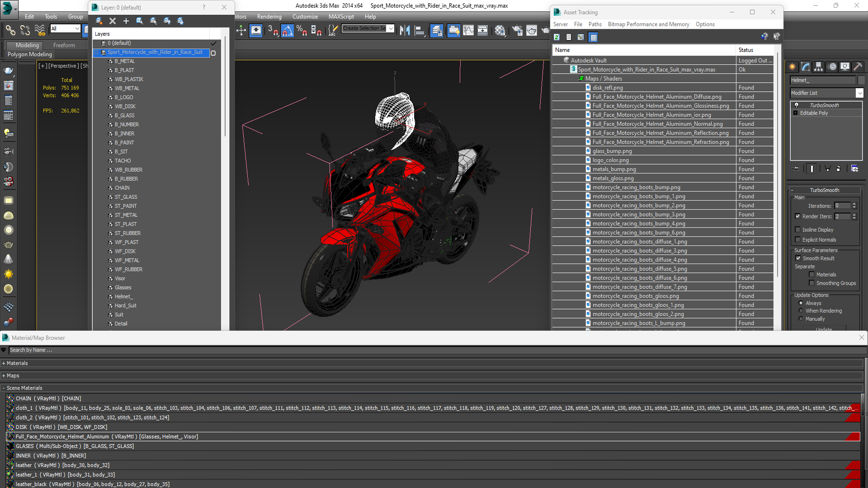Delete highlighted layers with the X icon
The width and height of the screenshot is (868, 488).
click(x=113, y=21)
